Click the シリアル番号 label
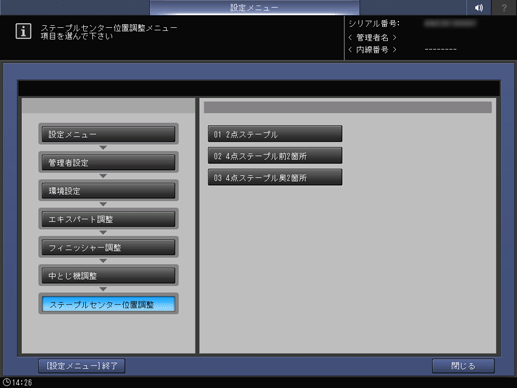The width and height of the screenshot is (517, 388). (374, 24)
